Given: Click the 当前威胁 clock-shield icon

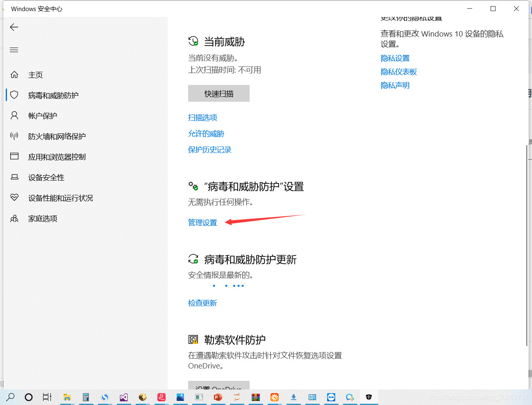Looking at the screenshot, I should [x=193, y=41].
